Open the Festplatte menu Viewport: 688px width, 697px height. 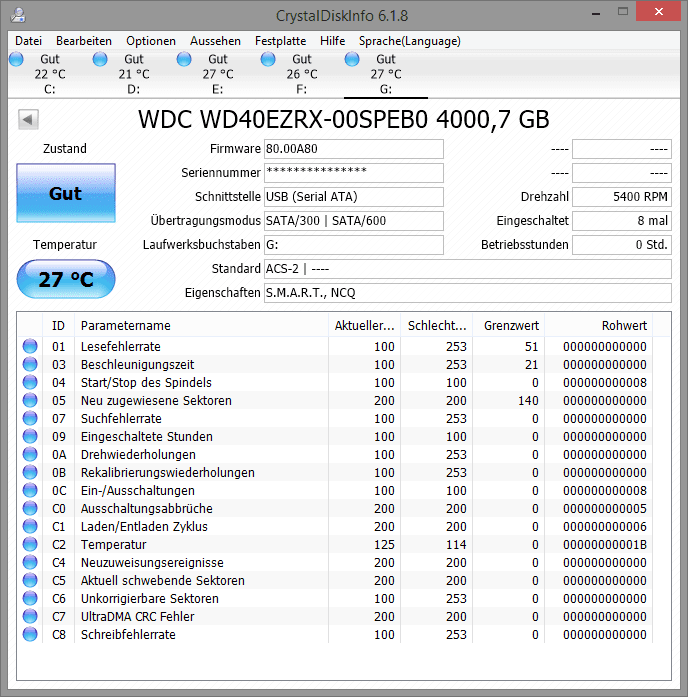[280, 41]
